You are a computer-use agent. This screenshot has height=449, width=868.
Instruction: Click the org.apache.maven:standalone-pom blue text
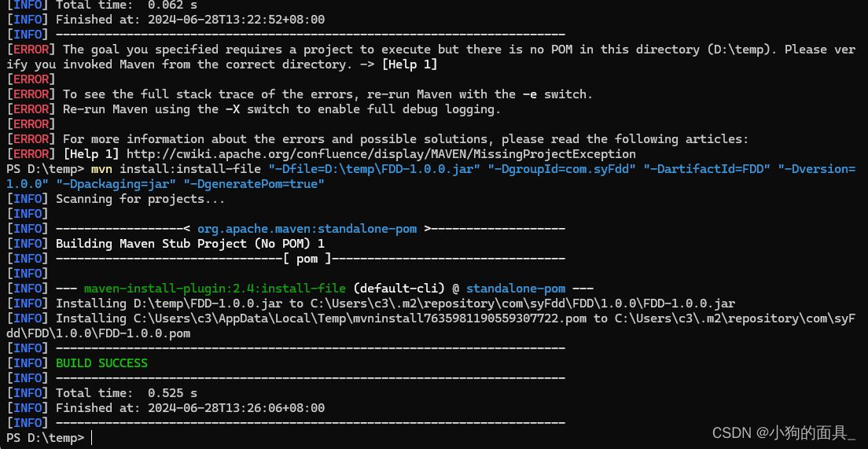(x=307, y=229)
